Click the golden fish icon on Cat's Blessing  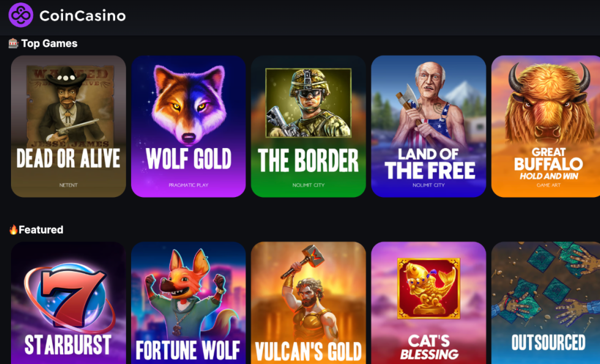(x=429, y=288)
